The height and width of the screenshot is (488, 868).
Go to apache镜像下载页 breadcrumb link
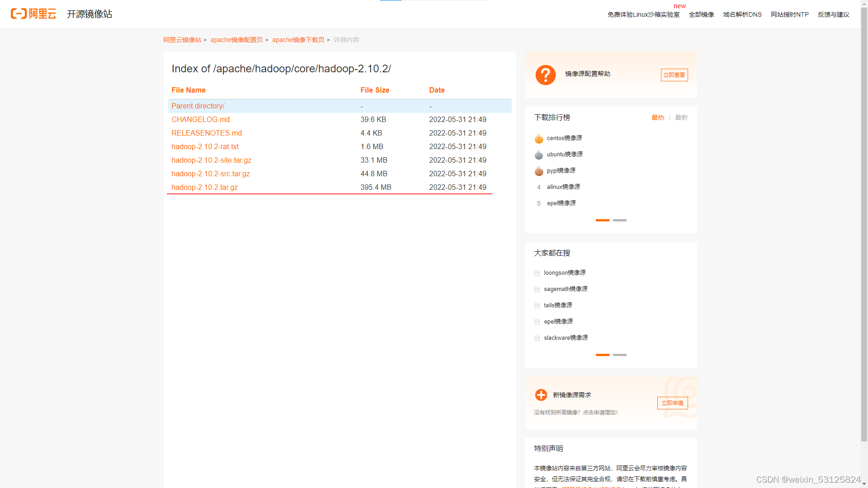click(x=298, y=40)
